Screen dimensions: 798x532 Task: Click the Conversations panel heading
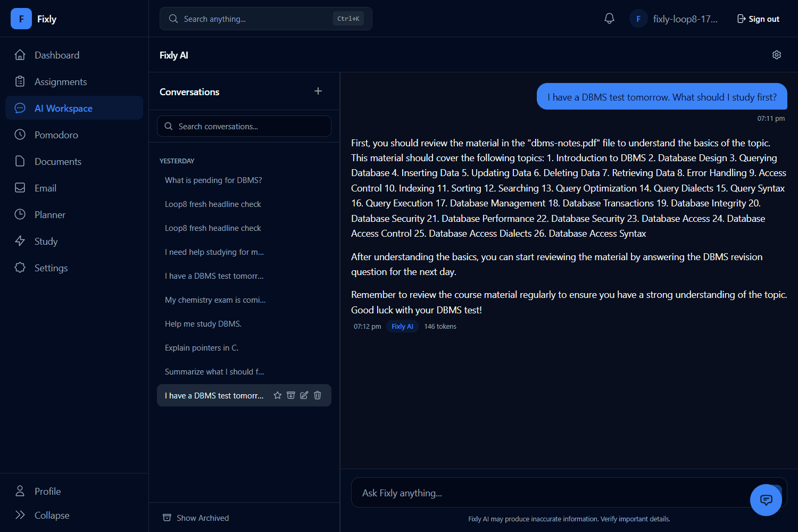point(189,92)
